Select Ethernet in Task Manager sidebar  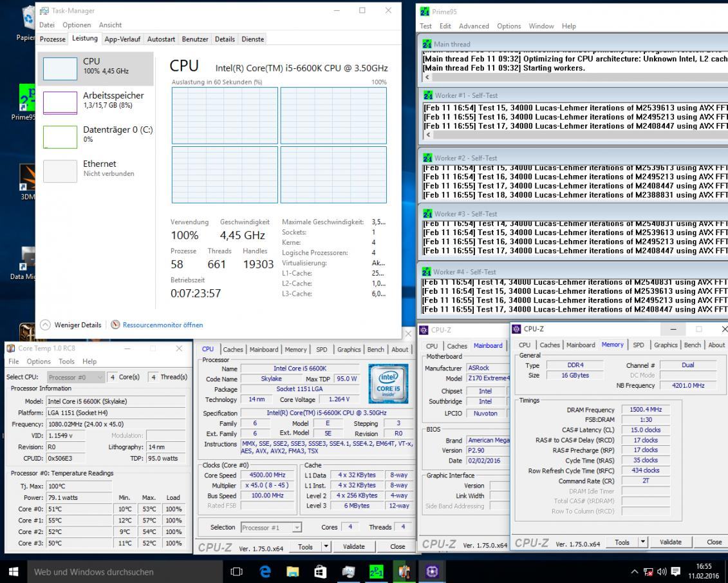[96, 171]
